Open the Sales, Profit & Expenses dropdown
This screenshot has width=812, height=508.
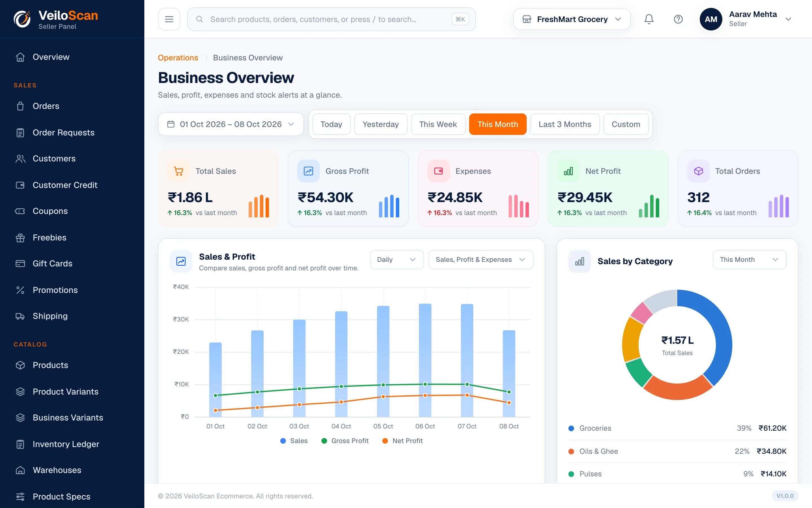[x=480, y=259]
